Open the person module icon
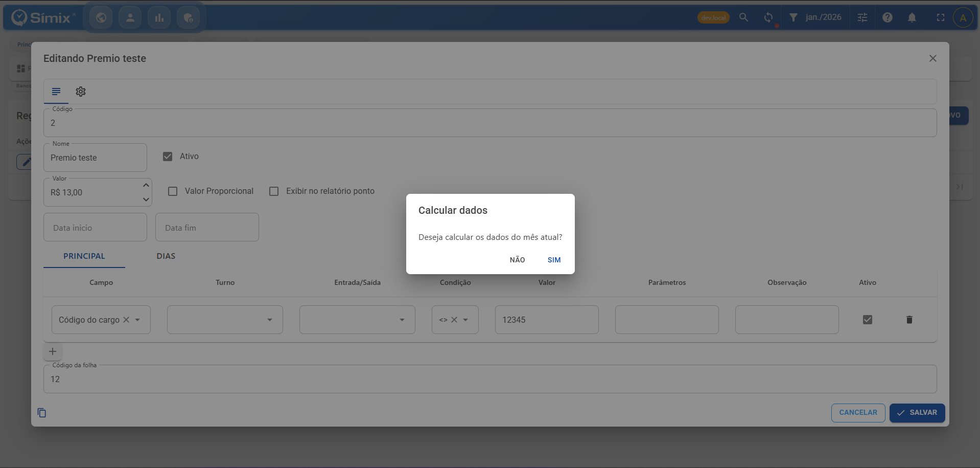This screenshot has height=468, width=980. pyautogui.click(x=130, y=18)
